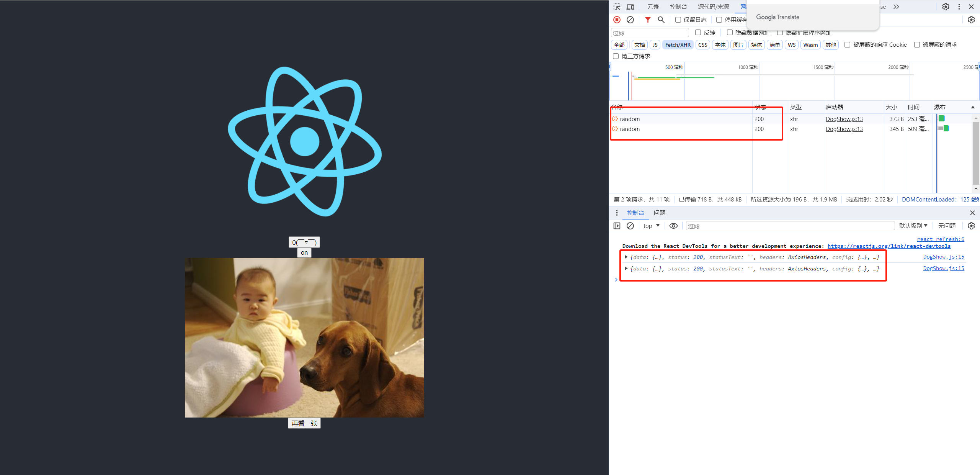Filter by 字体 request type
This screenshot has width=980, height=475.
click(720, 45)
